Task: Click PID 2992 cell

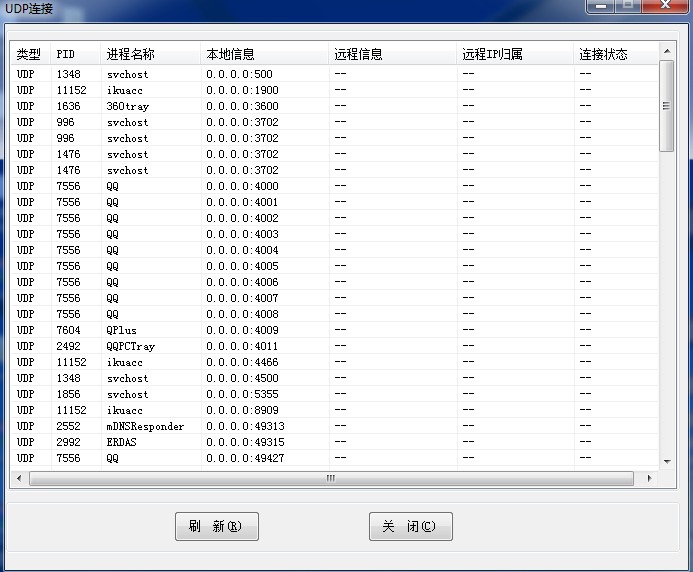Action: click(x=69, y=442)
